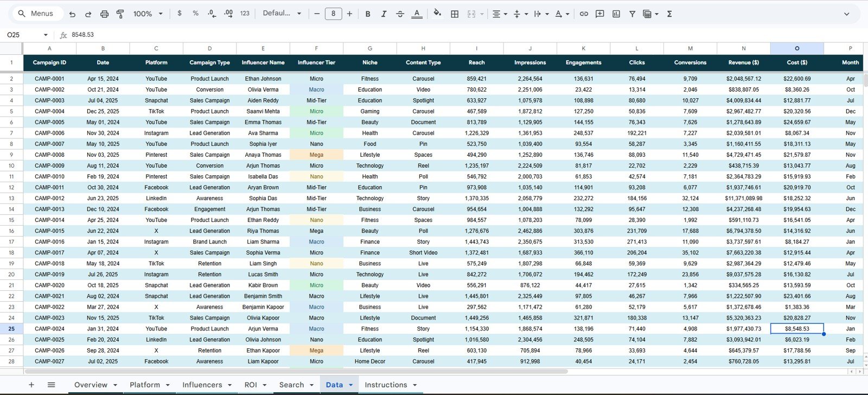
Task: Select row 25 header
Action: (11, 329)
